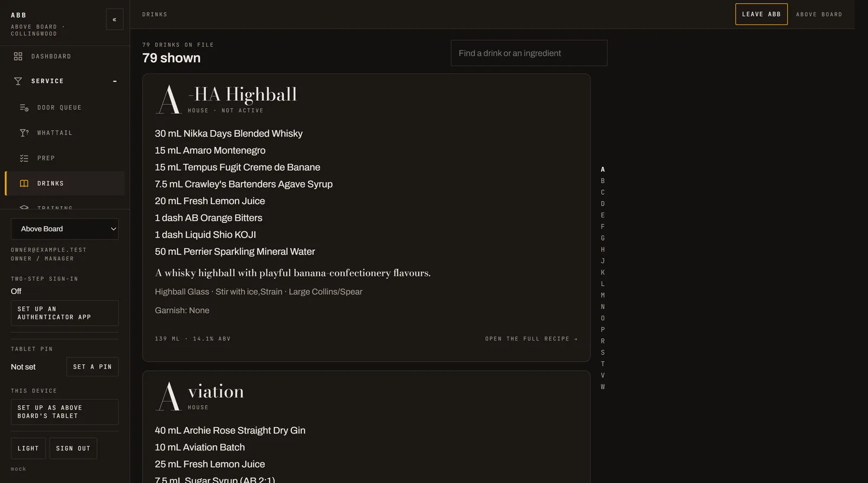
Task: Click the Leave ABB button
Action: point(761,14)
